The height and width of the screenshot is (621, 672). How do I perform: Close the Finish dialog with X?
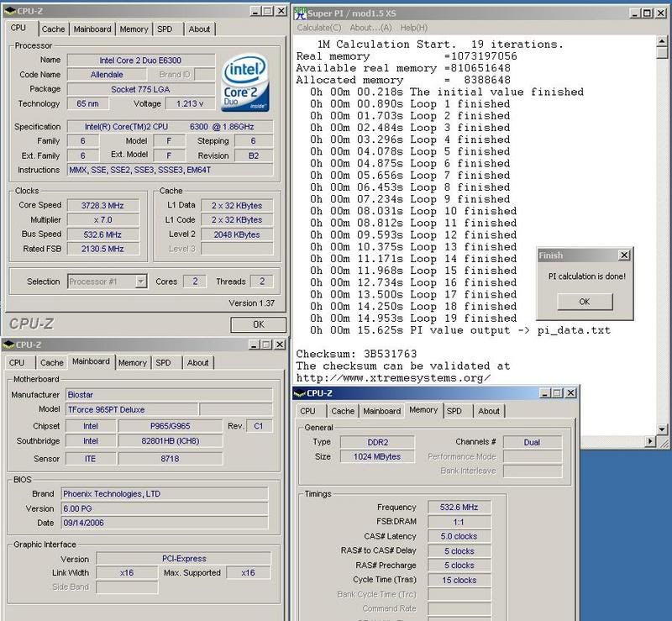(x=624, y=255)
